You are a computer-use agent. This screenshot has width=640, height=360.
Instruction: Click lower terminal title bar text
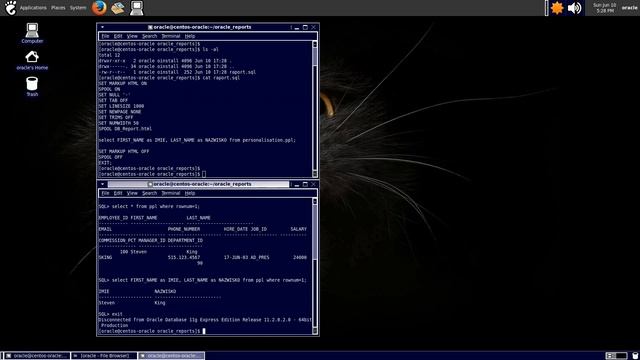[x=202, y=184]
